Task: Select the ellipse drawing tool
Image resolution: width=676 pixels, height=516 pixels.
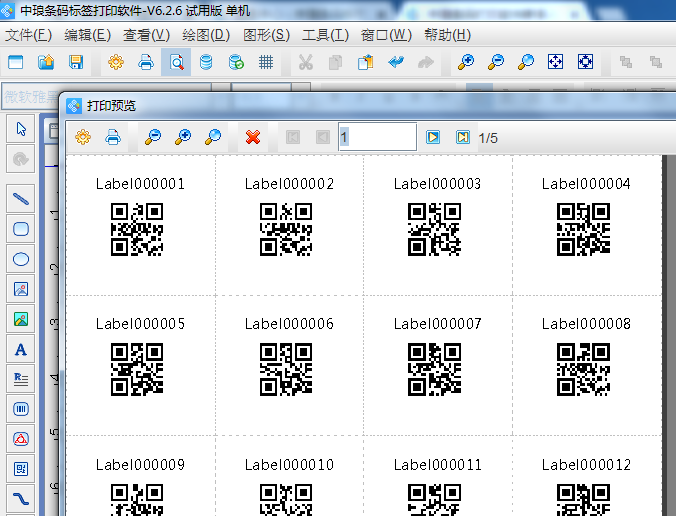Action: pos(20,259)
